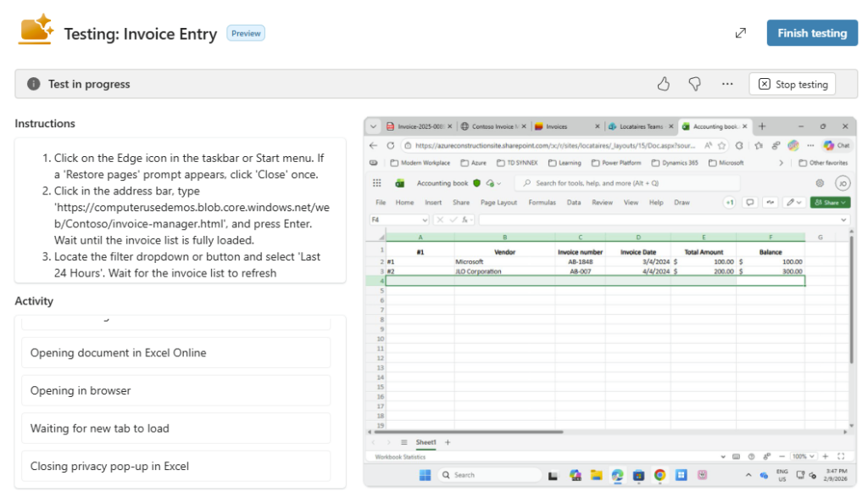Click the thumbs down feedback icon
Screen dimensions: 868x498
(x=694, y=84)
